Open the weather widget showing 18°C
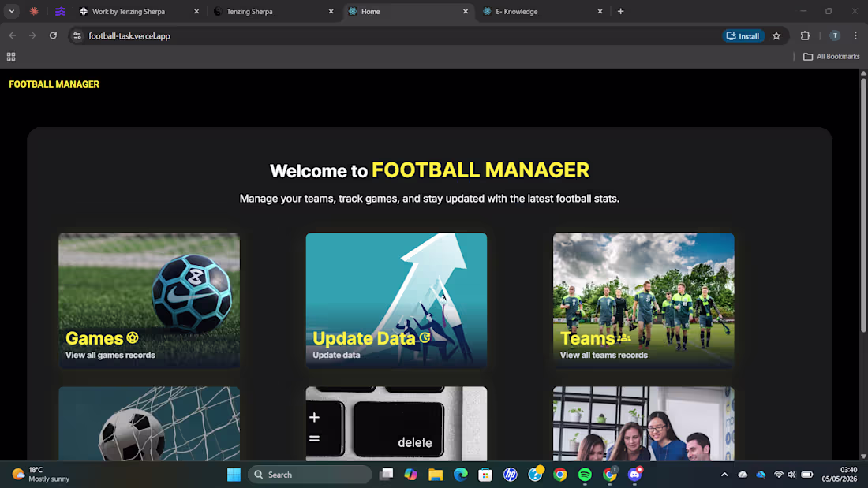The height and width of the screenshot is (488, 868). [41, 474]
